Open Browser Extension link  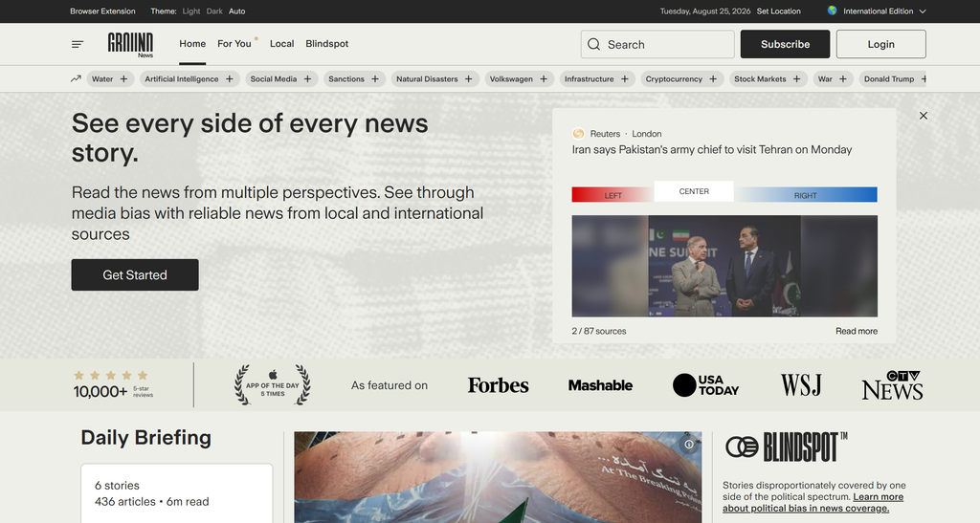(x=102, y=11)
